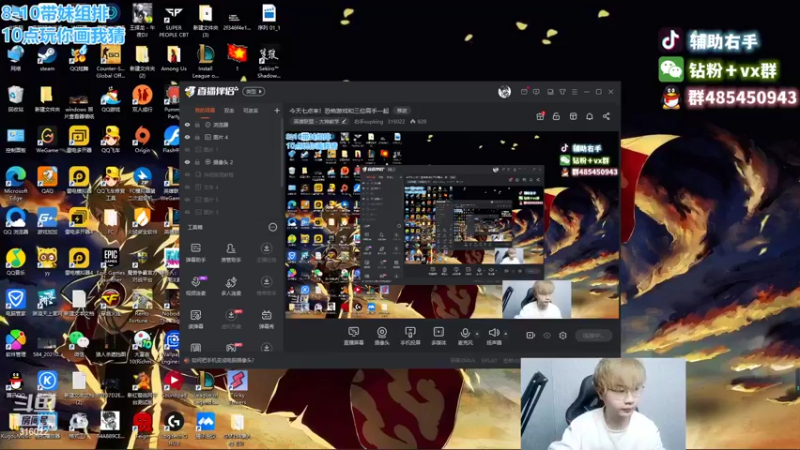
Task: Toggle lock on 图片 4 source
Action: 197,137
